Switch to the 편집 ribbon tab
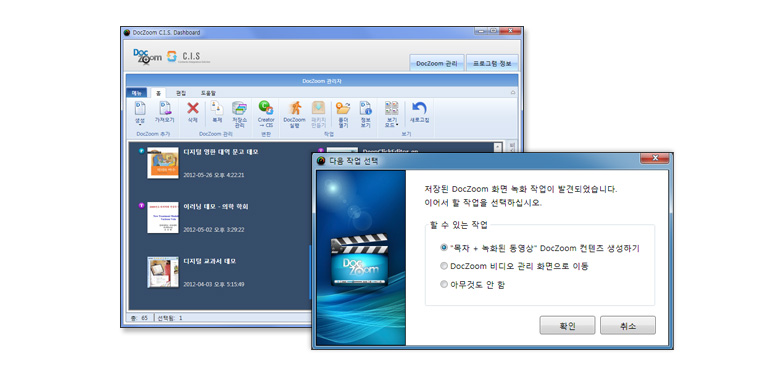Viewport: 767px width, 392px height. (x=180, y=93)
